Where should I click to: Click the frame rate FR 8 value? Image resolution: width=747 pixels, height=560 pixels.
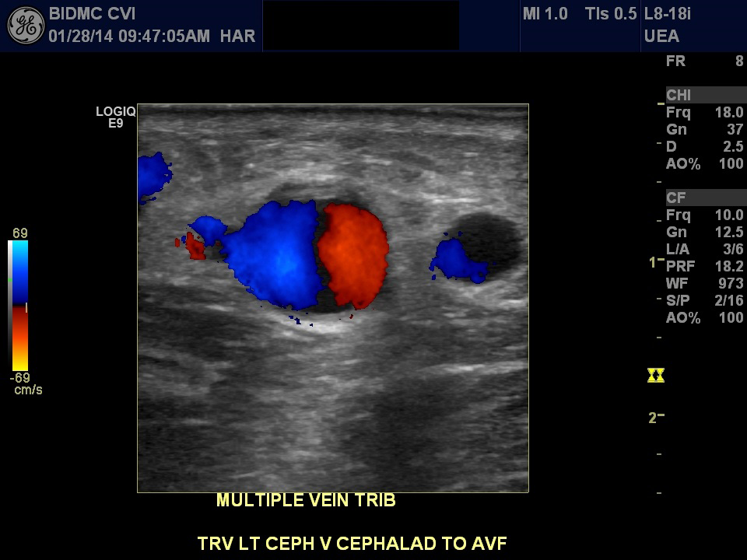[704, 61]
